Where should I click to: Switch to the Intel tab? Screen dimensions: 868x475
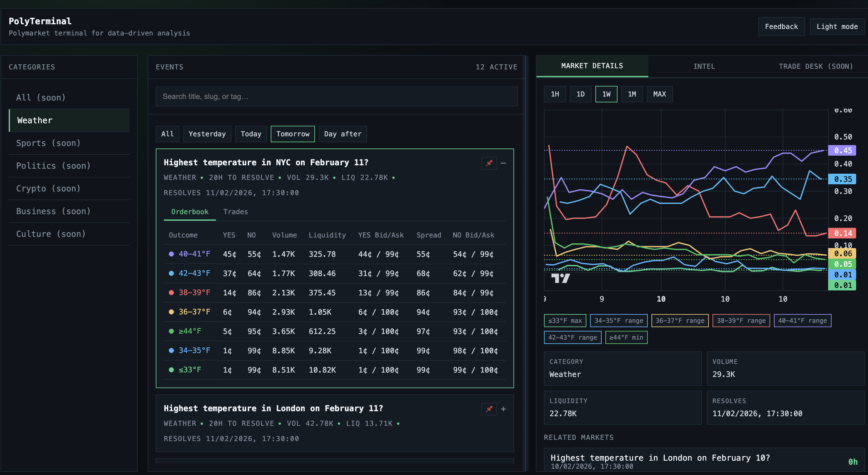coord(704,66)
